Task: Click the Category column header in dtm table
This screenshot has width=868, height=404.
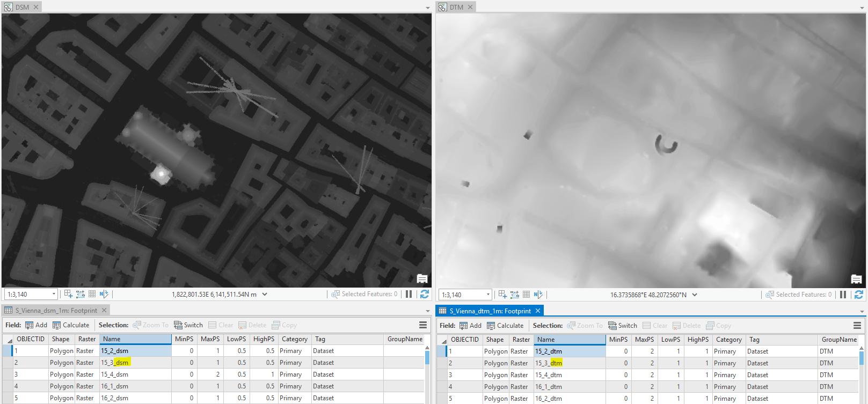Action: tap(728, 340)
